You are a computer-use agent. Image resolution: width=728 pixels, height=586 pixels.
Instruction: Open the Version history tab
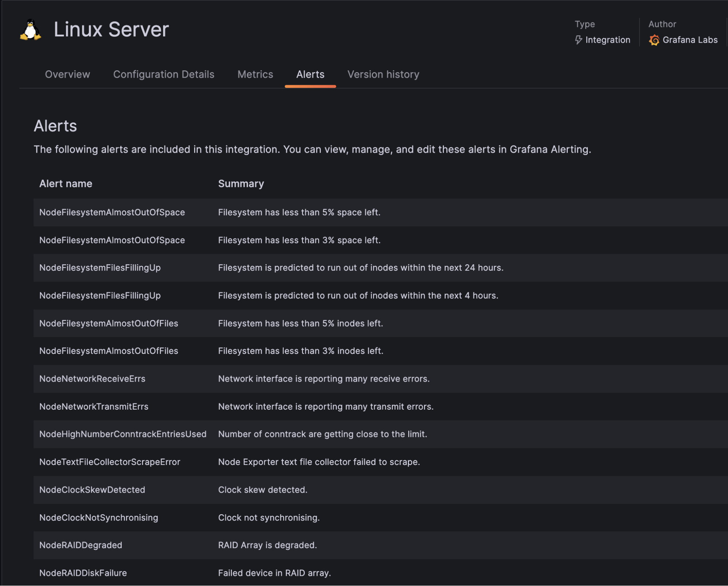(x=383, y=74)
